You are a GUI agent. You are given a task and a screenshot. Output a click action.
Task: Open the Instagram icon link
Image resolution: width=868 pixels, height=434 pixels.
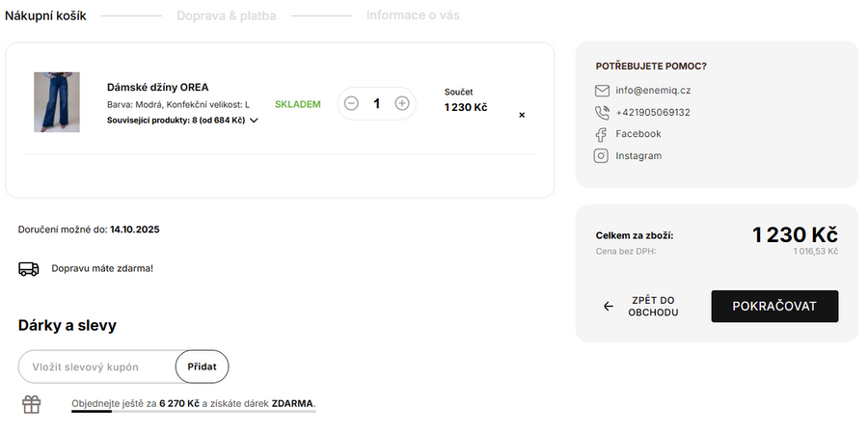(x=602, y=156)
